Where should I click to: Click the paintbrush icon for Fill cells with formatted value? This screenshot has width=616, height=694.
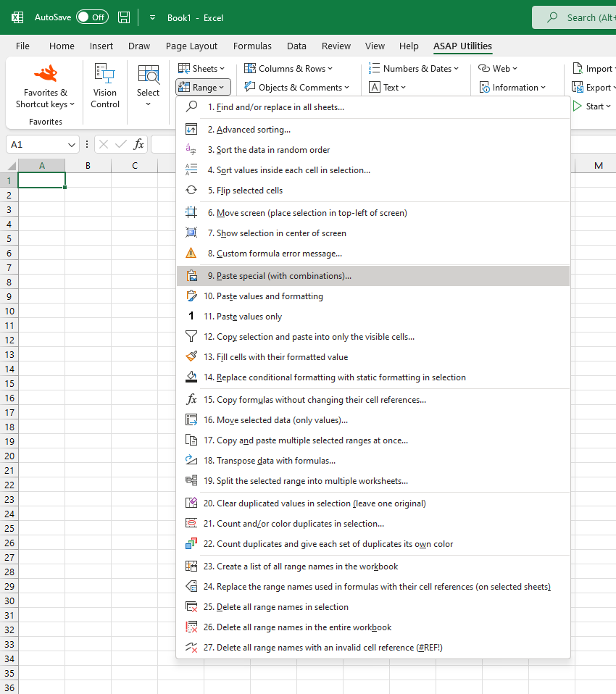click(x=191, y=356)
